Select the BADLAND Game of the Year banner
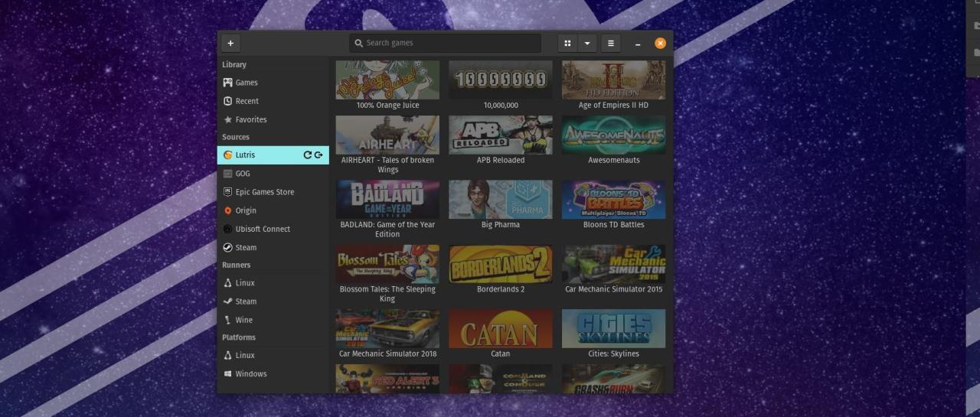The height and width of the screenshot is (417, 980). point(387,199)
